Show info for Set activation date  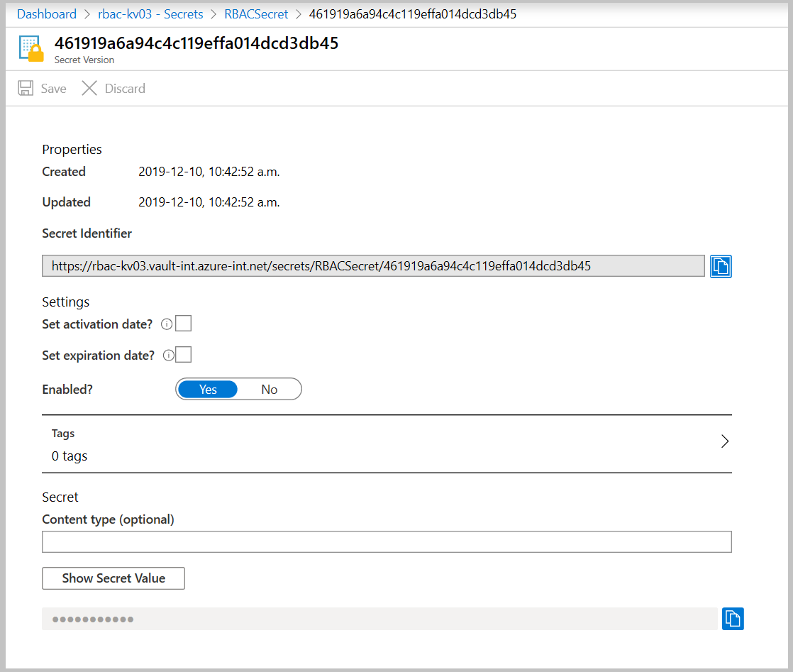pyautogui.click(x=167, y=324)
